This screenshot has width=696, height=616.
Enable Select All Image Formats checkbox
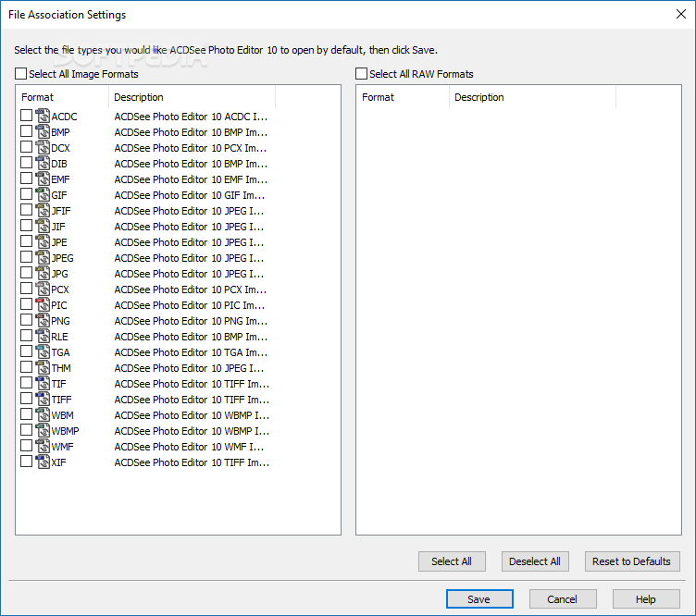pos(21,74)
